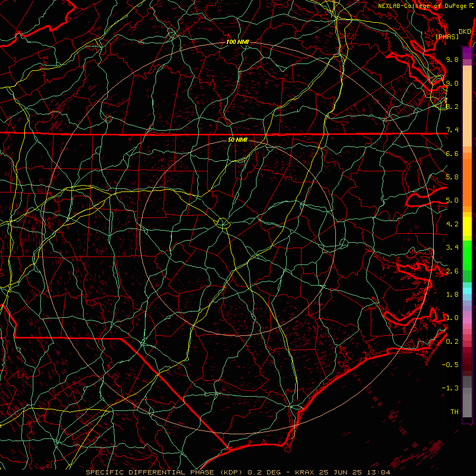Viewport: 476px width, 476px height.
Task: Pick the bright green swatch in color bar
Action: coord(467,255)
